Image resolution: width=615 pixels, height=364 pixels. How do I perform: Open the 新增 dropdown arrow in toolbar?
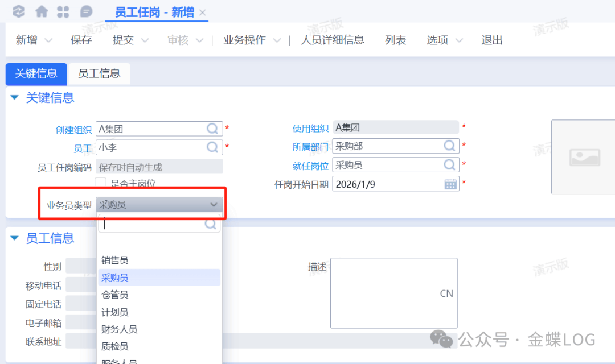(x=48, y=40)
